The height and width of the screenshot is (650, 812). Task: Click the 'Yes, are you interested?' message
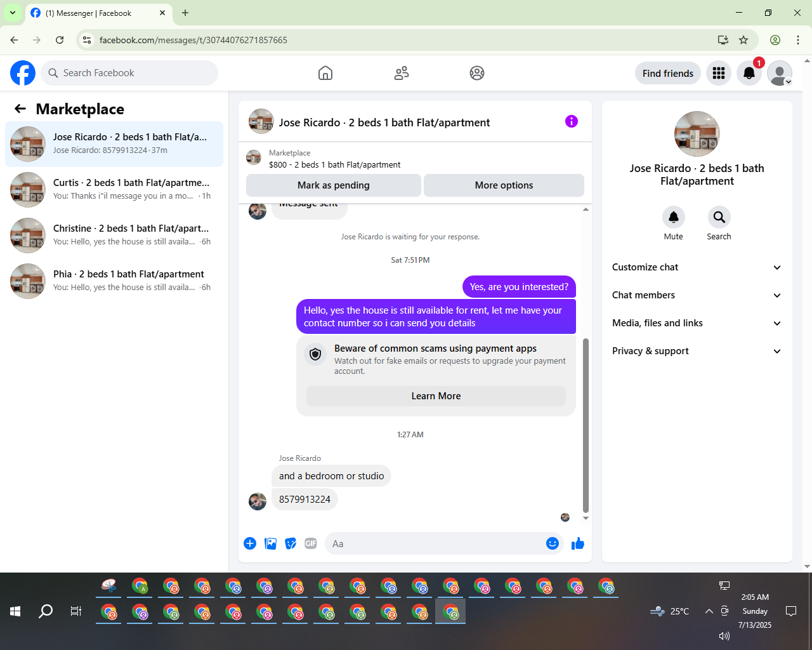(519, 287)
